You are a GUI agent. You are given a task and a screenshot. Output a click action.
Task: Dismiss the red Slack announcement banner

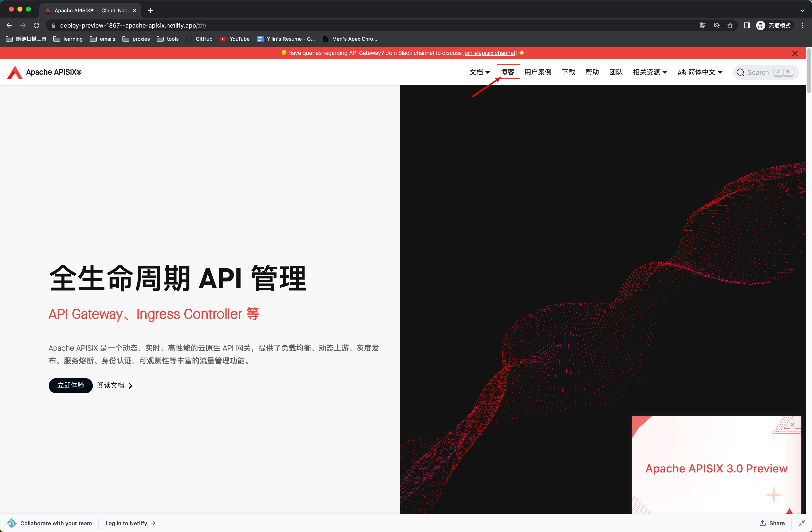tap(795, 53)
